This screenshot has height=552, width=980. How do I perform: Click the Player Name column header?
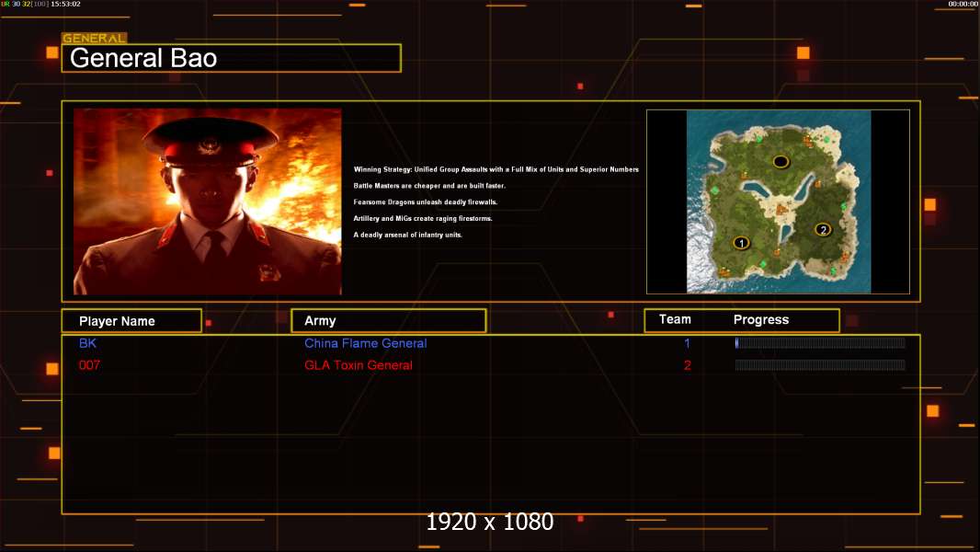131,321
